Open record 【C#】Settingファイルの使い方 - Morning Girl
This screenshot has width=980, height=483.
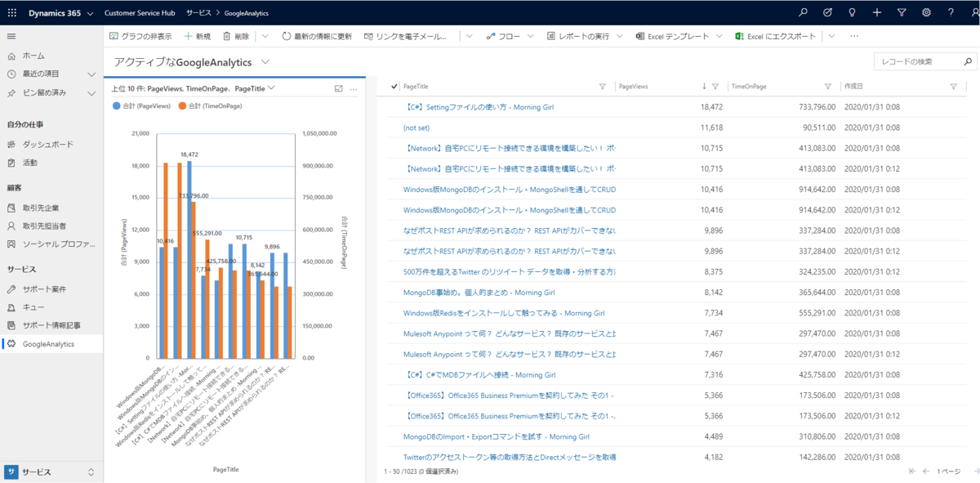(478, 107)
